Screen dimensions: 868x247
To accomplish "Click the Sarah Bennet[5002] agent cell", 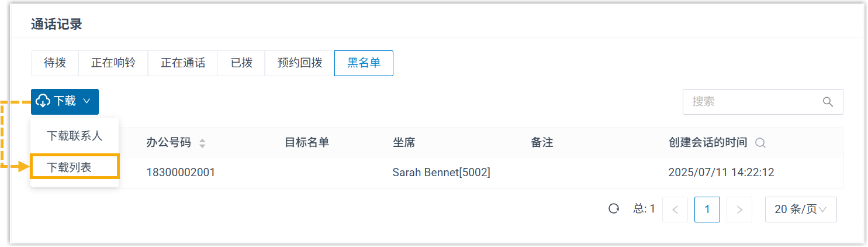I will [x=441, y=173].
